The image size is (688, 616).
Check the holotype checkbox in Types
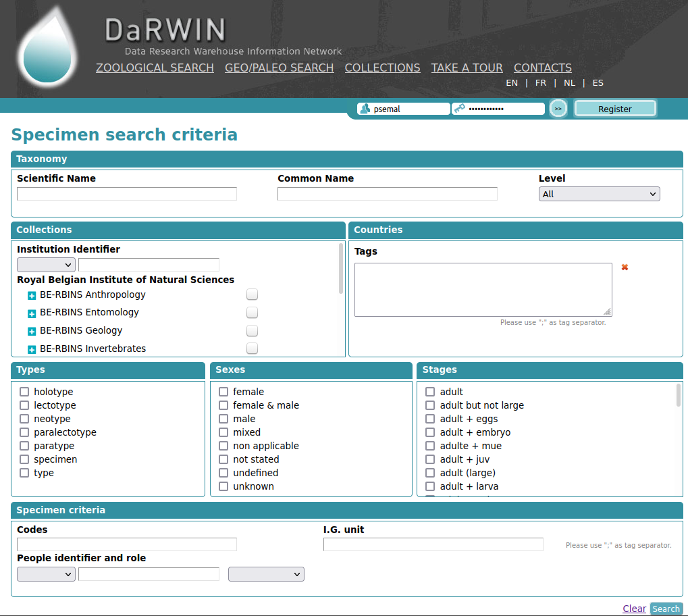click(24, 392)
